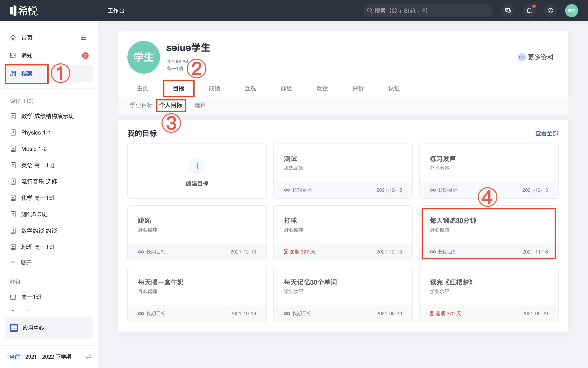Open the 每天记忆30个单词 goal card
Image resolution: width=588 pixels, height=368 pixels.
[343, 294]
